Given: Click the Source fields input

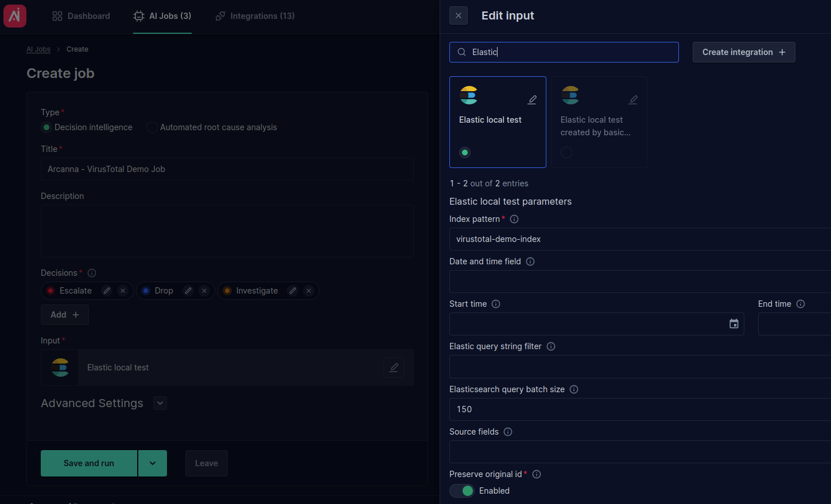Looking at the screenshot, I should click(x=640, y=452).
